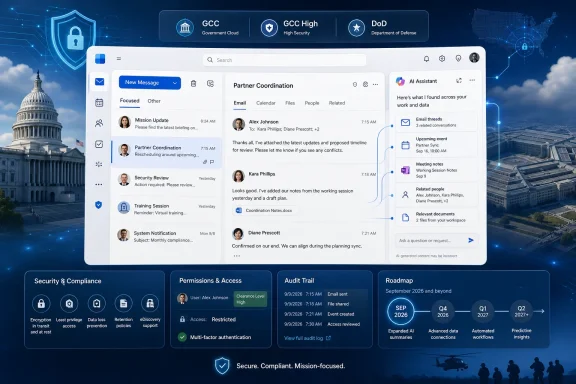Open the notifications bell icon
This screenshot has height=384, width=576.
426,59
